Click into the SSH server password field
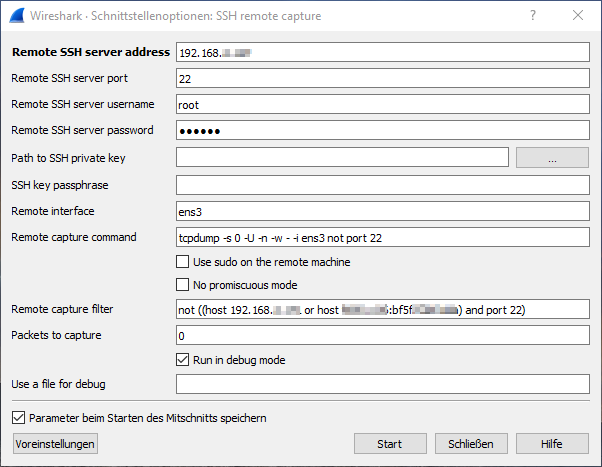Image resolution: width=602 pixels, height=467 pixels. tap(383, 130)
